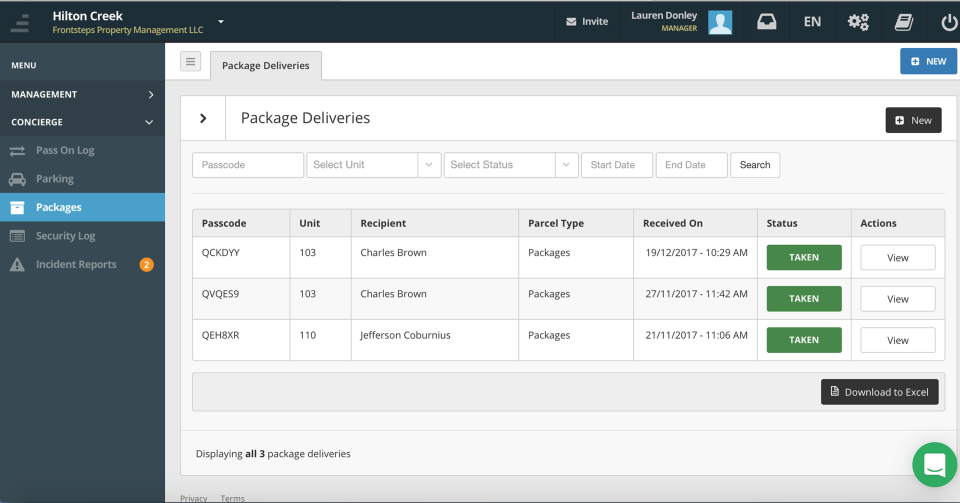Click Lauren Donley's profile avatar
Screen dimensions: 960x503
click(x=720, y=21)
